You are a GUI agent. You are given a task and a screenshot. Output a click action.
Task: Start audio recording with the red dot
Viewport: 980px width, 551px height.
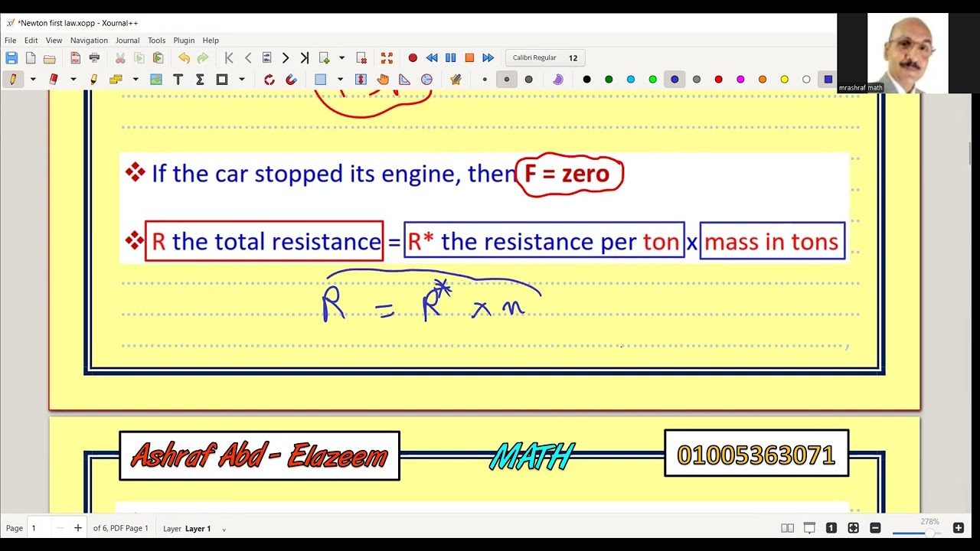tap(413, 58)
